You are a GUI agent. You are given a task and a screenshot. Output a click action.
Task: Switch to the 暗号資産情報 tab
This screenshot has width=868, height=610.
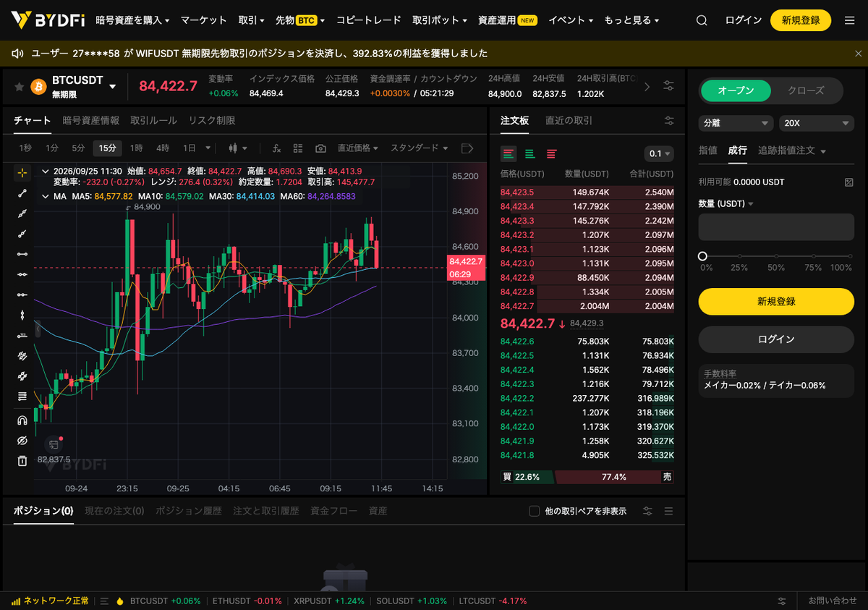tap(91, 121)
